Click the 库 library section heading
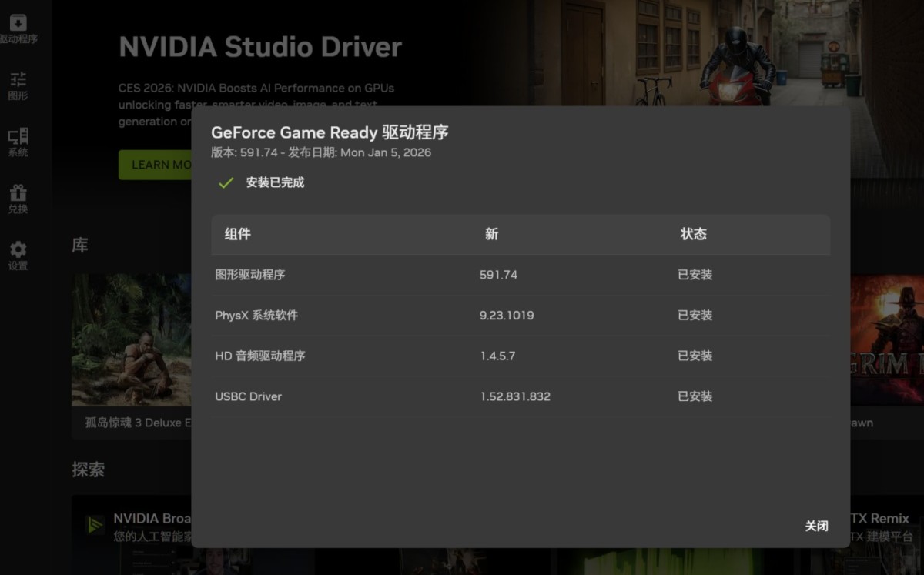 (80, 246)
